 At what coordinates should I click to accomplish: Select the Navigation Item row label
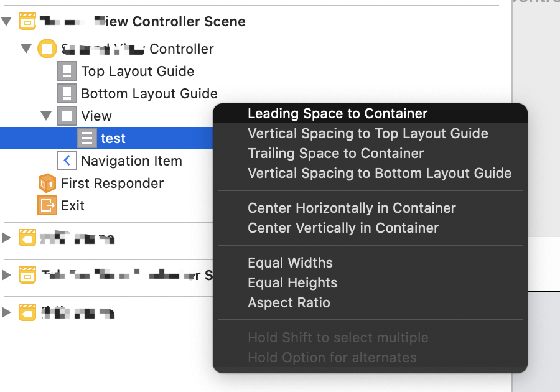tap(131, 161)
